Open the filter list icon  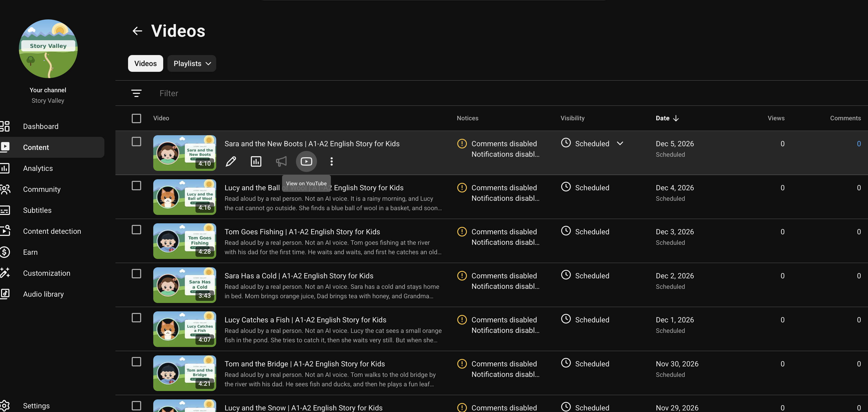tap(136, 93)
